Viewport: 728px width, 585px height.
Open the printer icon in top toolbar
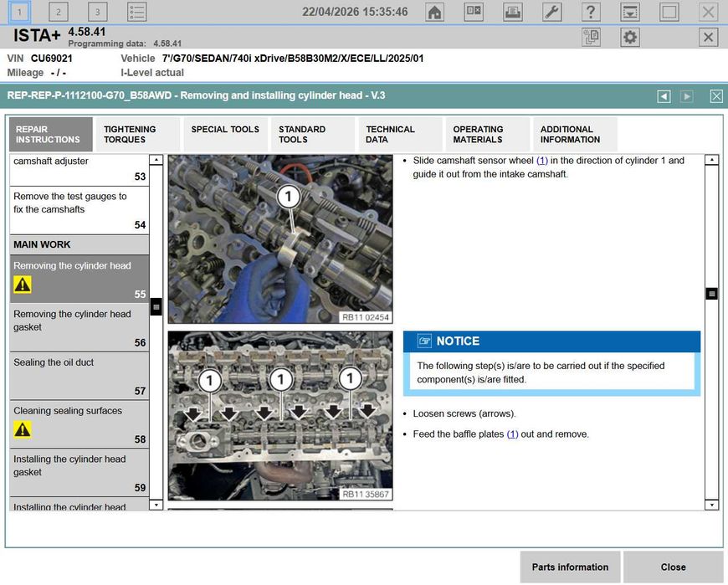513,12
